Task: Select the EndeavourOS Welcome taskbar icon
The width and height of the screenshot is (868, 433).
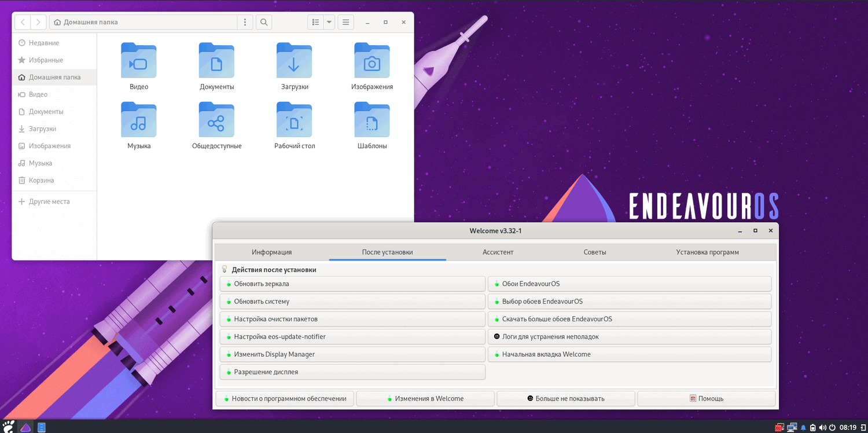Action: pos(25,427)
